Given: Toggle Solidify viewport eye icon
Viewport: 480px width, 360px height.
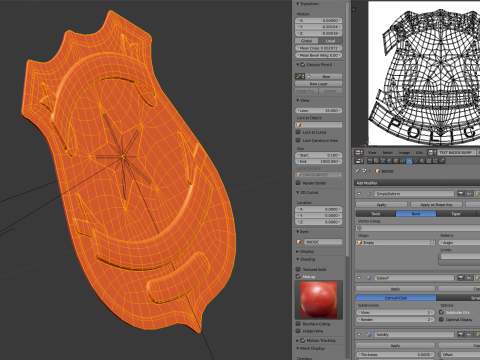Looking at the screenshot, I should tap(469, 334).
